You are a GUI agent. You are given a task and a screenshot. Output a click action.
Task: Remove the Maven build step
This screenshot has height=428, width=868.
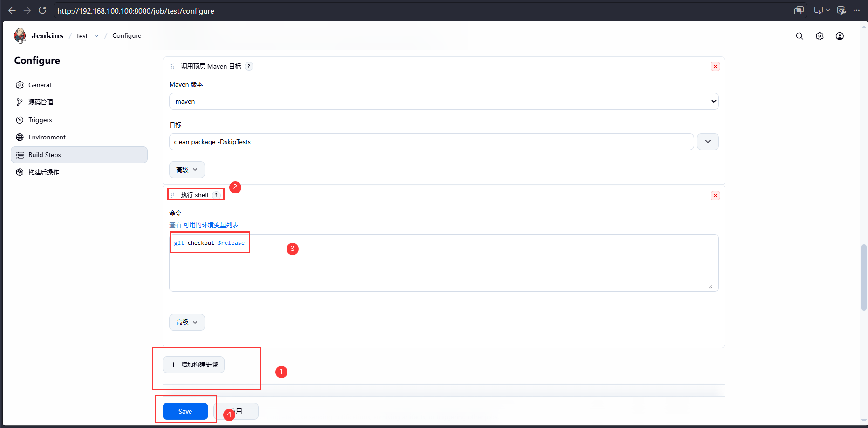(715, 66)
